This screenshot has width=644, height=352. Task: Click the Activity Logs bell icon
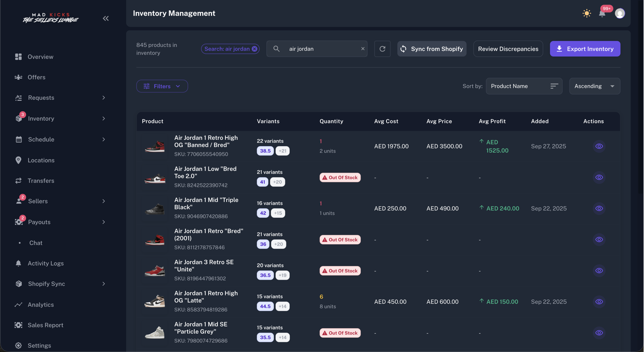pyautogui.click(x=18, y=263)
